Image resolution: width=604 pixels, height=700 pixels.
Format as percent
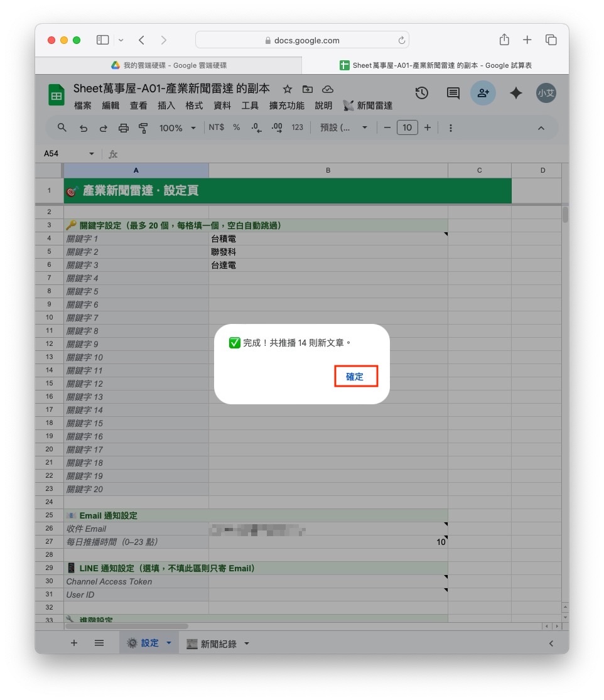coord(237,127)
